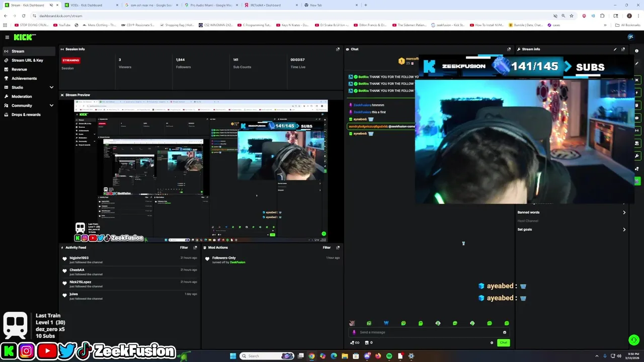Open chat settings gear icon
The image size is (644, 362).
coord(492,343)
